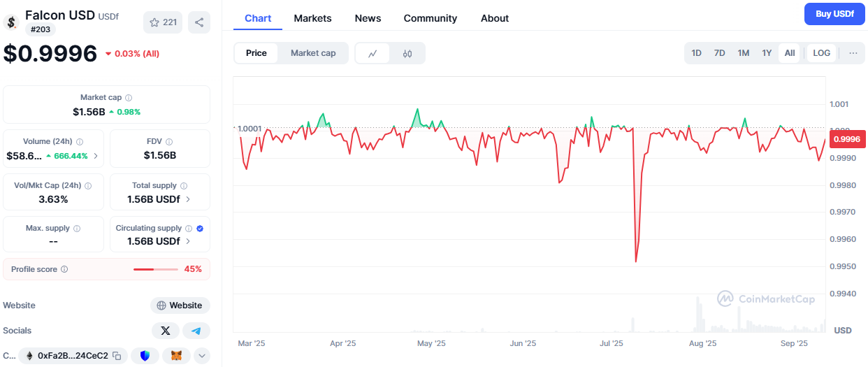Select 7D time range

(720, 53)
